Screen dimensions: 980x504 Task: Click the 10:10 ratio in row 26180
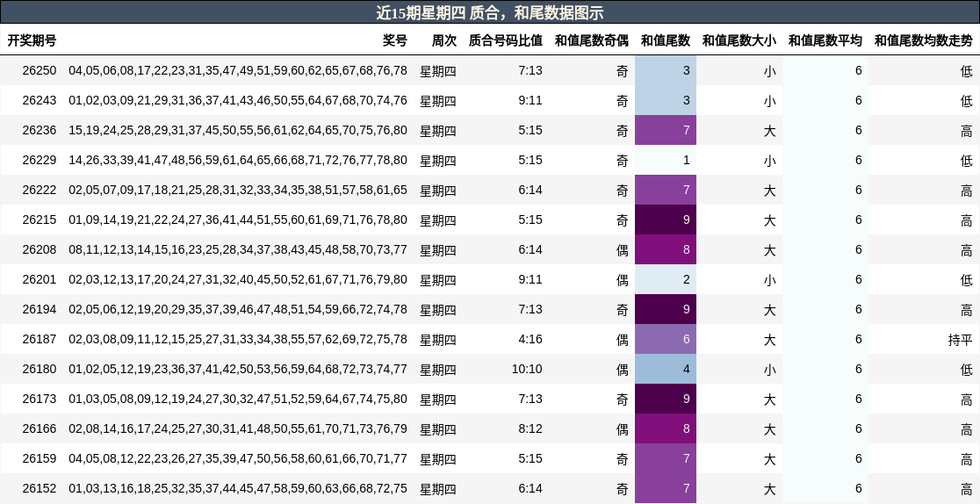pos(527,369)
